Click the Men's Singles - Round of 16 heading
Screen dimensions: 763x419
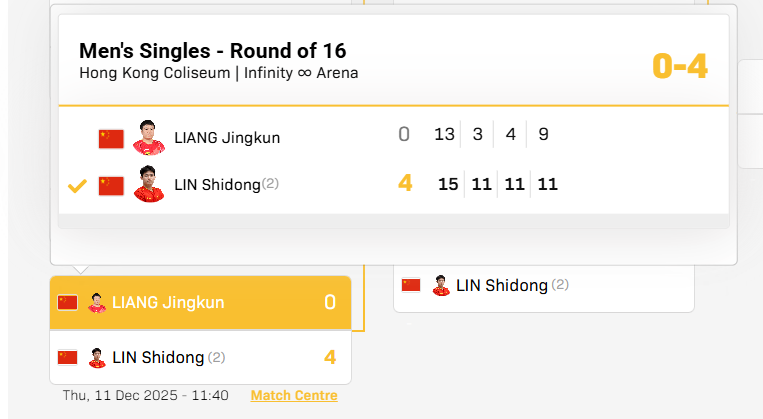213,50
